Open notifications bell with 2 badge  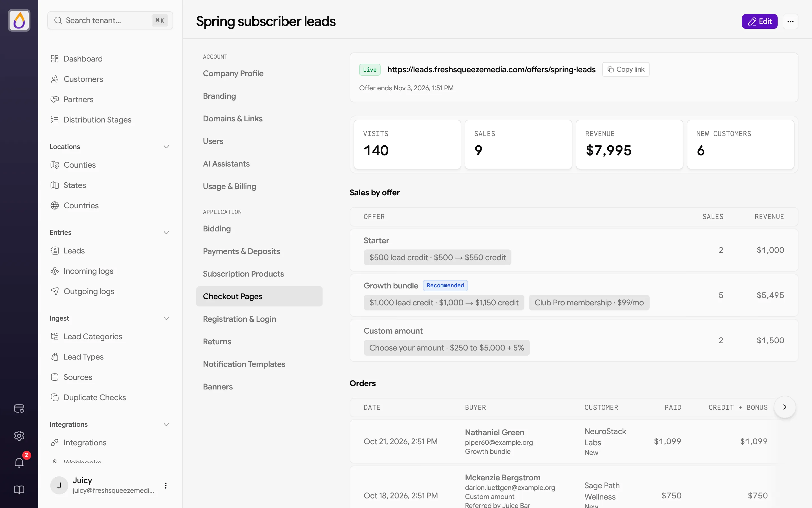click(19, 463)
